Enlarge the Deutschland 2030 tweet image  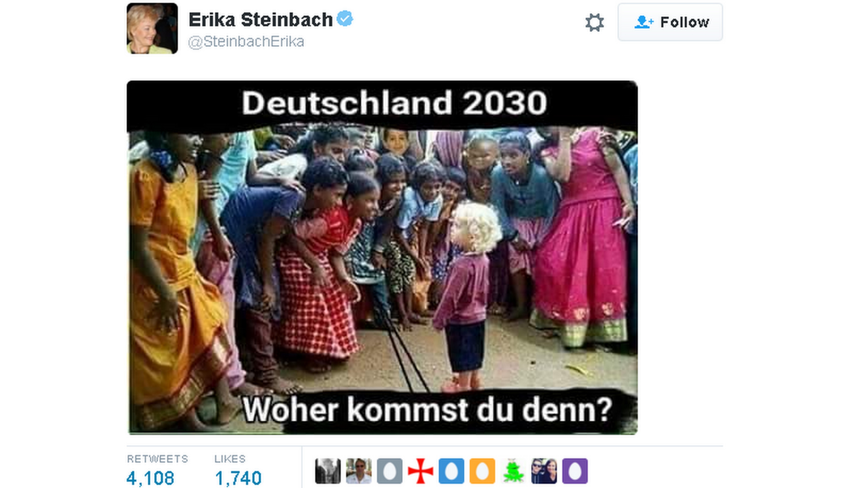pos(382,257)
